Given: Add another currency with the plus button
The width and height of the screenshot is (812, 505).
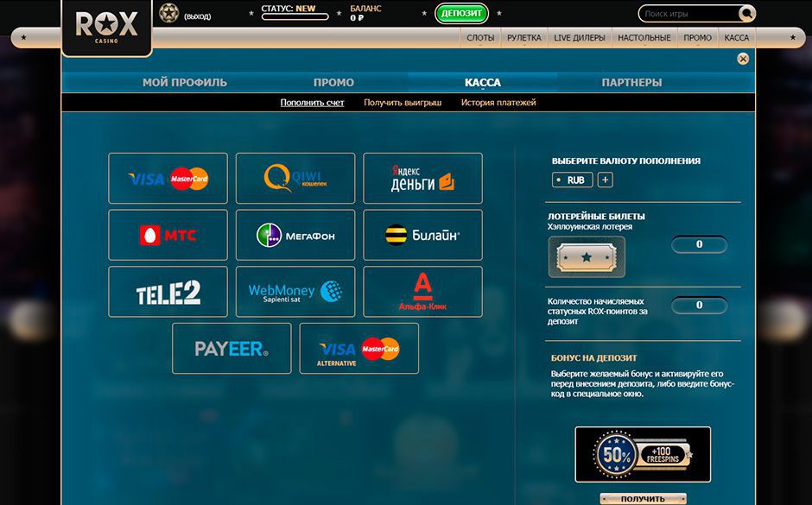Looking at the screenshot, I should (606, 180).
